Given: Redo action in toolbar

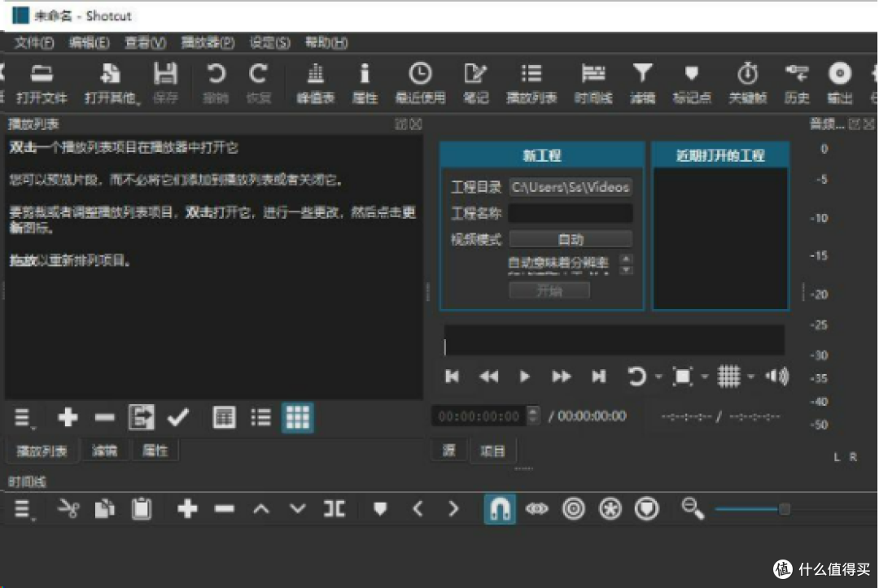Looking at the screenshot, I should 259,84.
